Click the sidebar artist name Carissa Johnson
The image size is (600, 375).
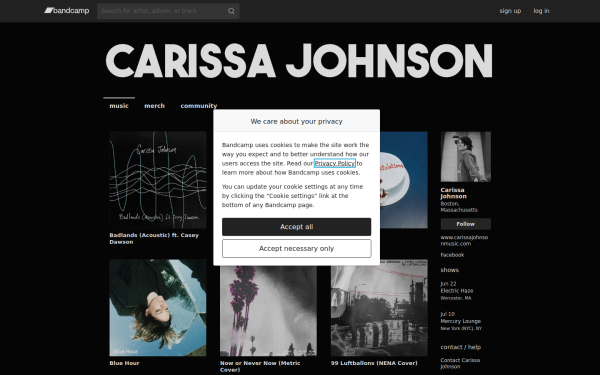click(x=453, y=193)
